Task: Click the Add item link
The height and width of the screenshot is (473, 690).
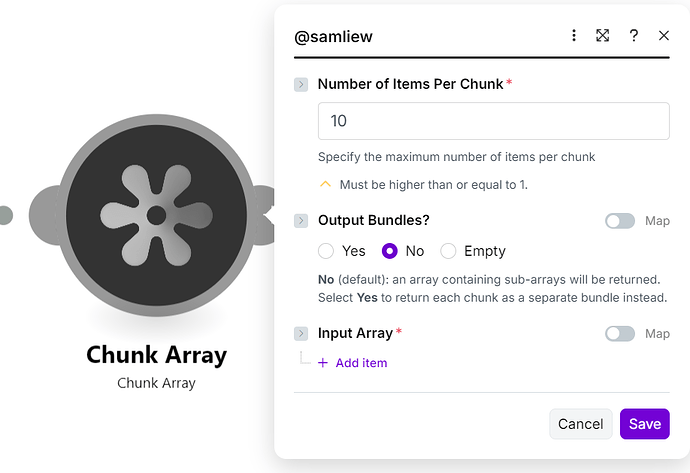Action: 361,363
